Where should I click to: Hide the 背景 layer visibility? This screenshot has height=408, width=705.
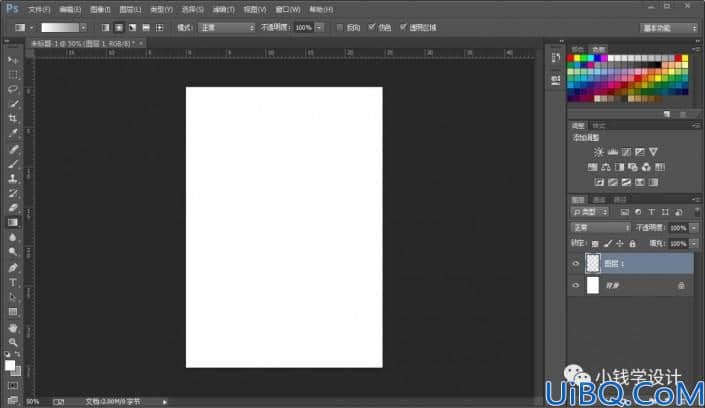(x=576, y=285)
